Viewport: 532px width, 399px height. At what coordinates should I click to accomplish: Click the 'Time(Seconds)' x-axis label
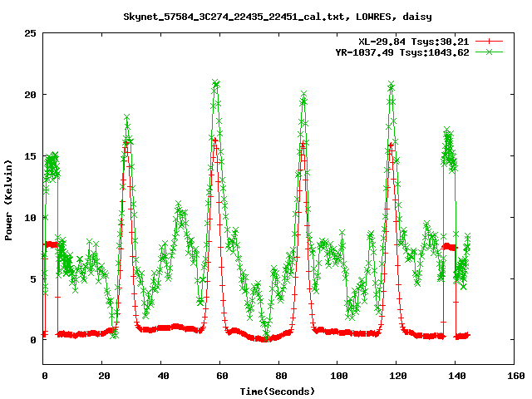(278, 392)
